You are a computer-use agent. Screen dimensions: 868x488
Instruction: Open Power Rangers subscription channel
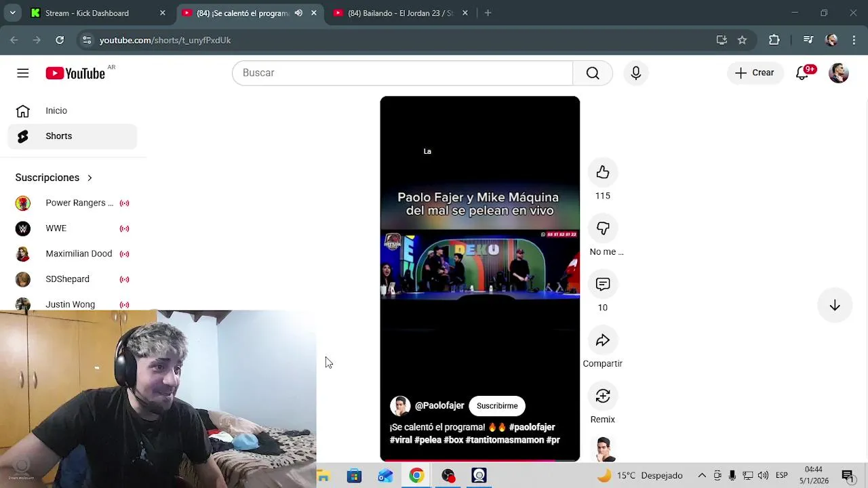(x=73, y=203)
